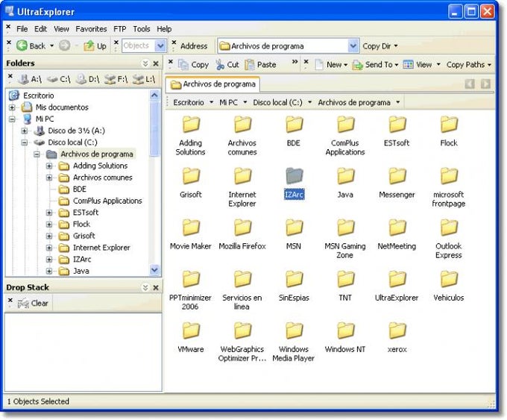Click Escritorio breadcrumb

(x=189, y=102)
